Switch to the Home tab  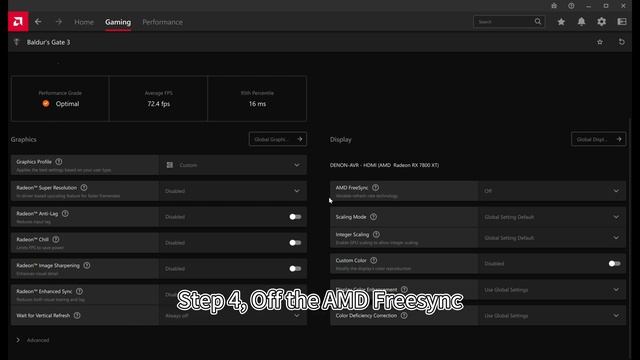84,22
